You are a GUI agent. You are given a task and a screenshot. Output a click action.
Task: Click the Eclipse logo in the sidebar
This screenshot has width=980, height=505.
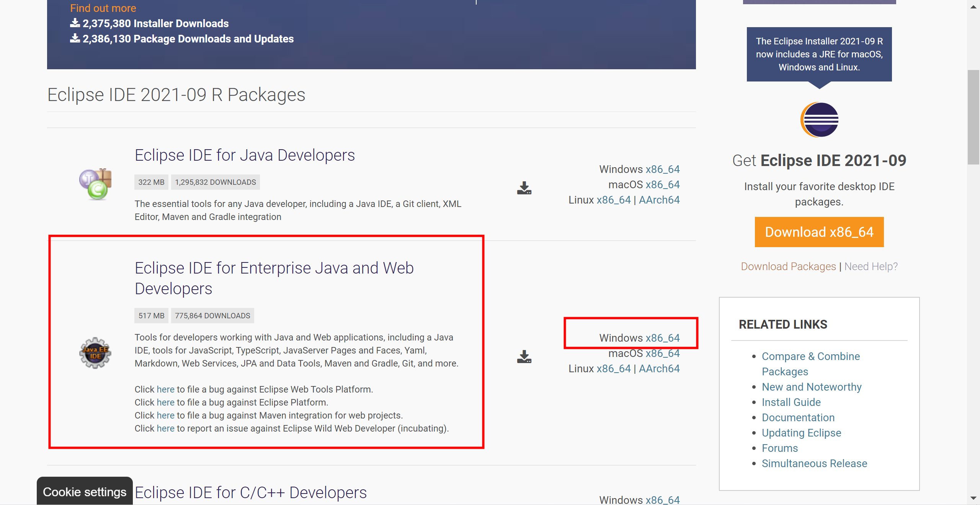coord(819,120)
